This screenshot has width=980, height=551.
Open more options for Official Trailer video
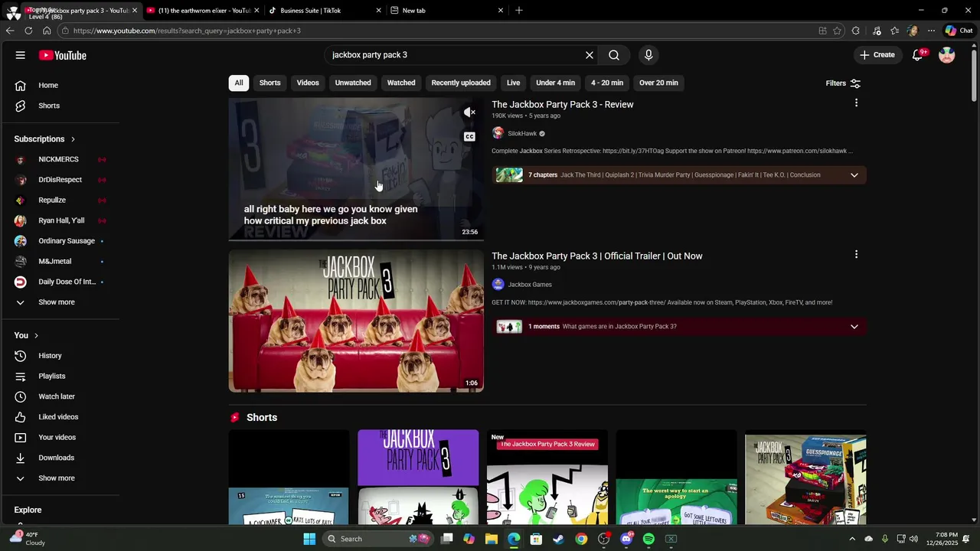point(856,254)
